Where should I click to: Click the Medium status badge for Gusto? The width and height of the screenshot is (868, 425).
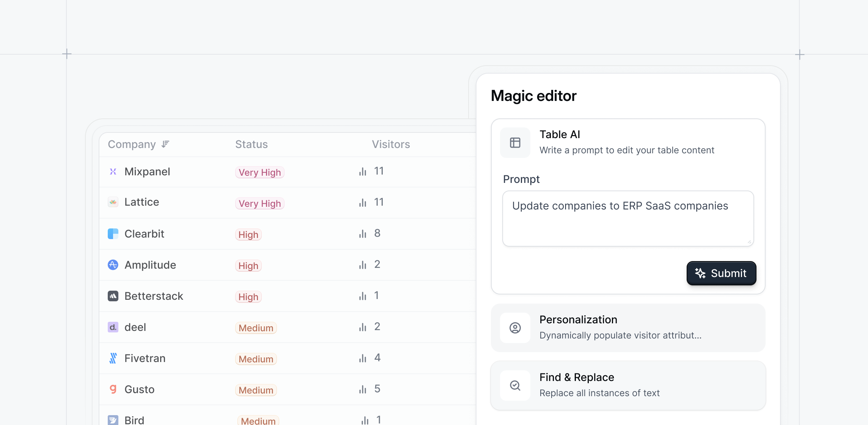pyautogui.click(x=256, y=390)
